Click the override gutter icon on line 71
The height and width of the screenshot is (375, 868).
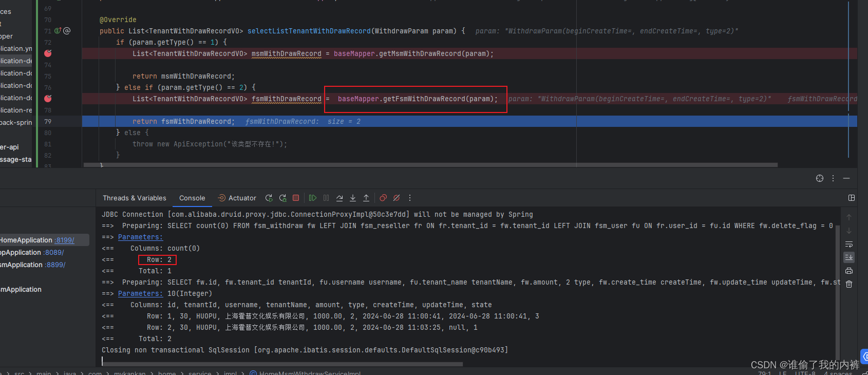click(x=58, y=31)
